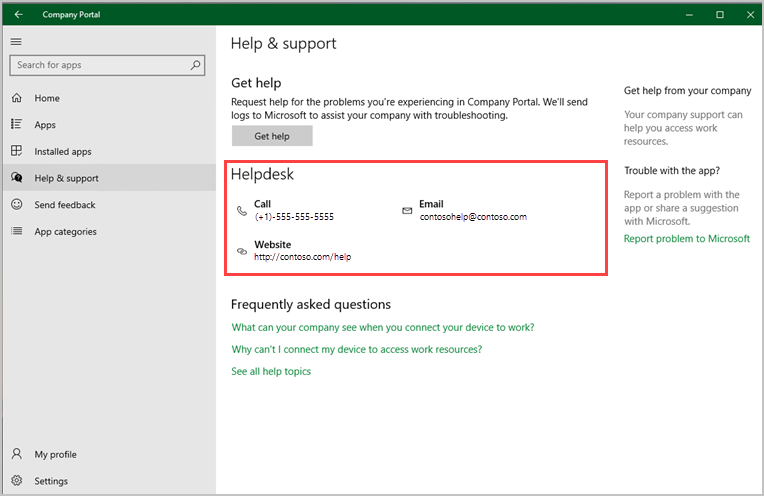Click the back arrow in title bar
The image size is (764, 496).
[19, 15]
